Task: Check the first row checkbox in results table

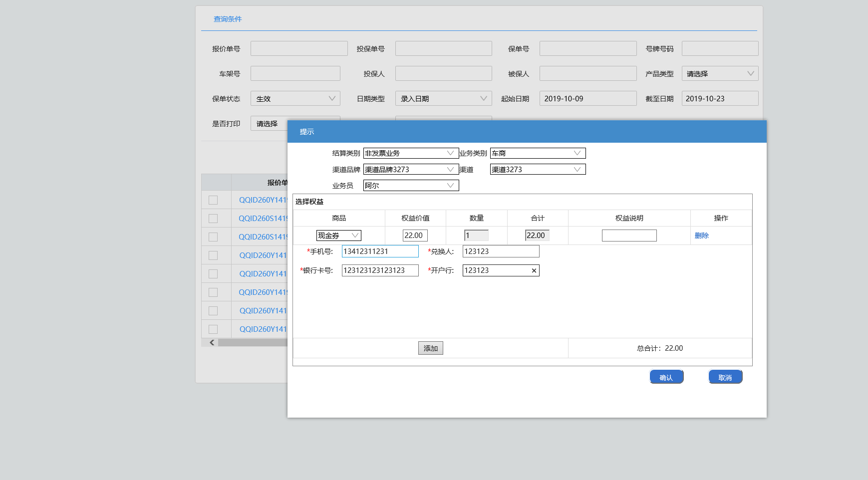Action: (x=213, y=200)
